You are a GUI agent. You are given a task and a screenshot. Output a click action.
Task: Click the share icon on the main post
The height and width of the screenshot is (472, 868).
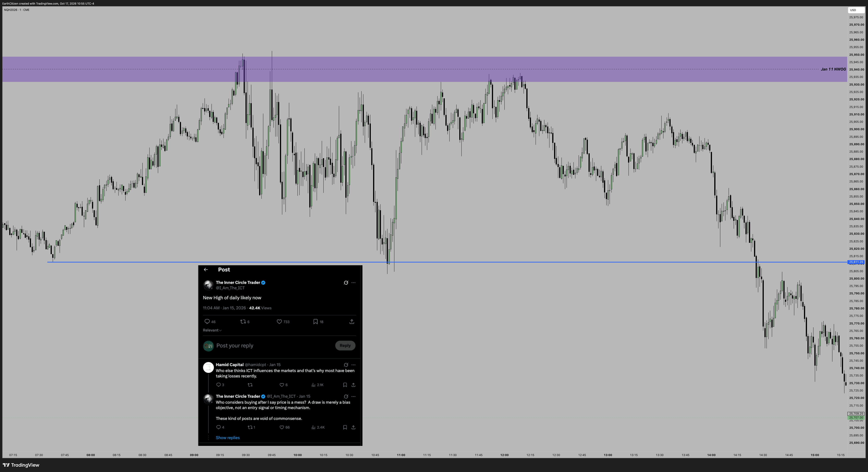click(x=352, y=322)
